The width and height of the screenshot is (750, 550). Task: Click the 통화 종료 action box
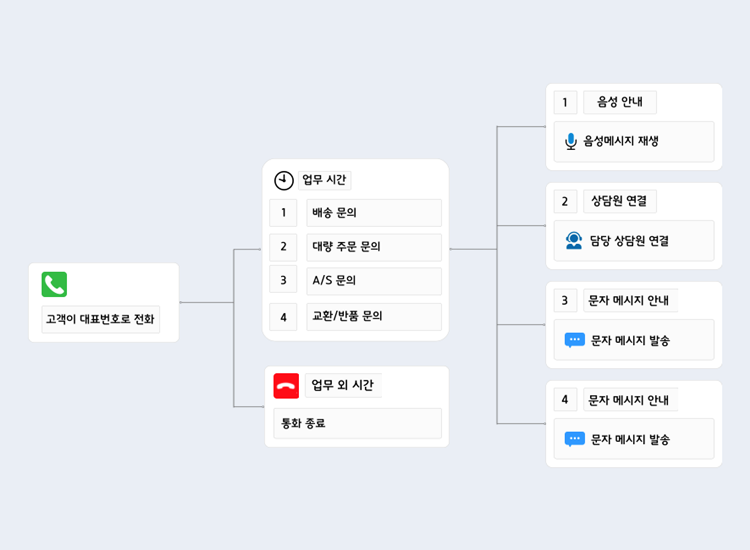tap(357, 423)
